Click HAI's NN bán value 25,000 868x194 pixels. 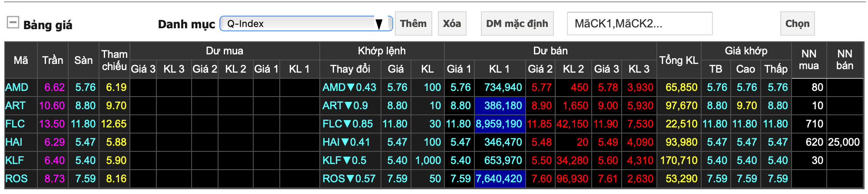(844, 142)
